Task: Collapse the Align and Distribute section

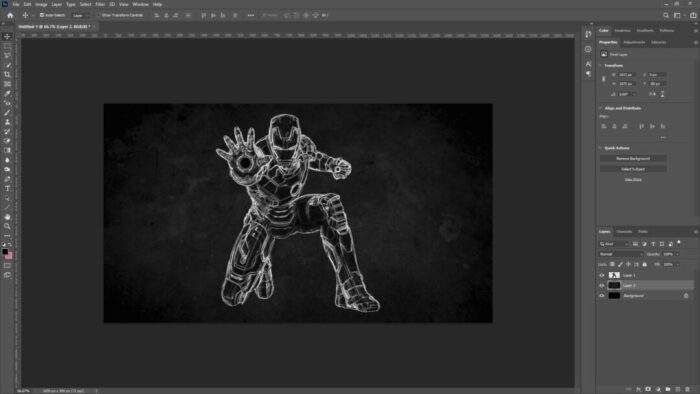Action: [600, 108]
